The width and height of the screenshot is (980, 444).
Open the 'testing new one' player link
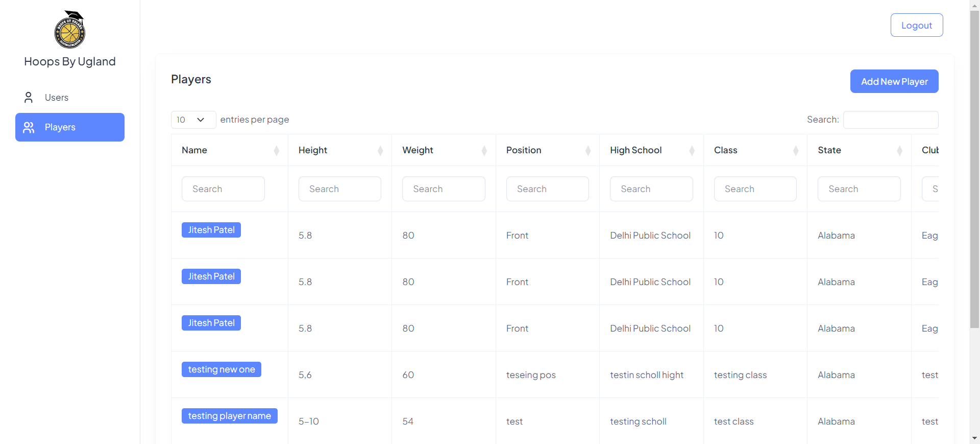(x=221, y=369)
